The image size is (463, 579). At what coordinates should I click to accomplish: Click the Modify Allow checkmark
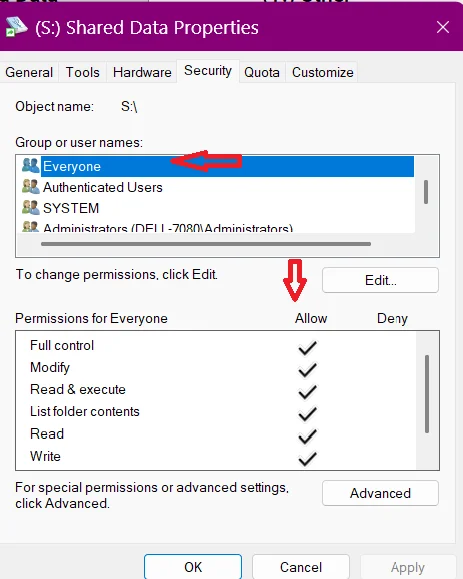tap(307, 370)
